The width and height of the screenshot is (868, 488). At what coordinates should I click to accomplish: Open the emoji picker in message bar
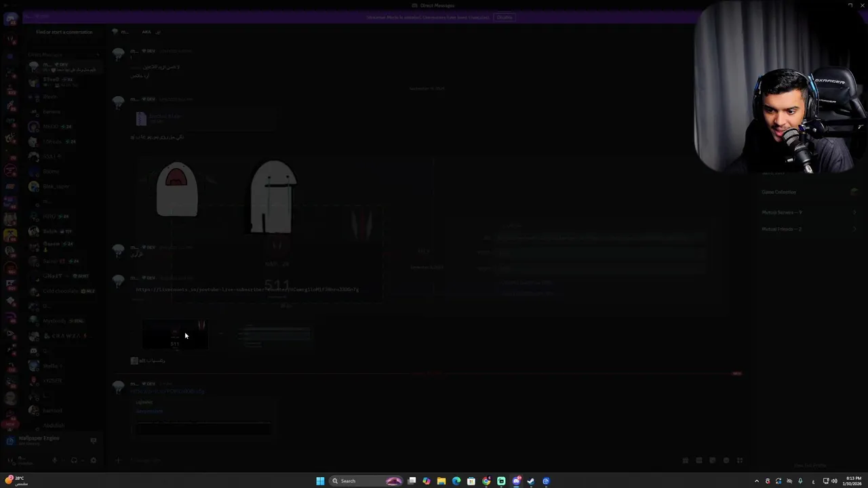coord(726,460)
